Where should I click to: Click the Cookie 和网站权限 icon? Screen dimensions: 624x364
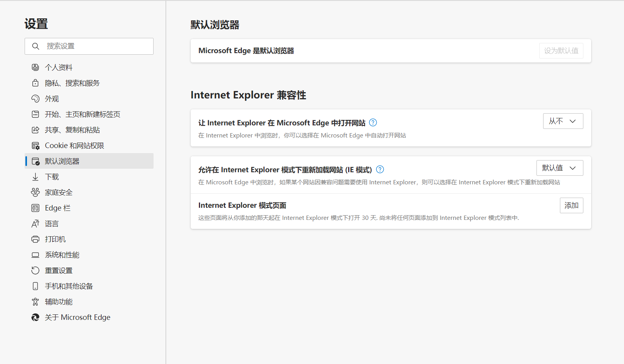(35, 145)
